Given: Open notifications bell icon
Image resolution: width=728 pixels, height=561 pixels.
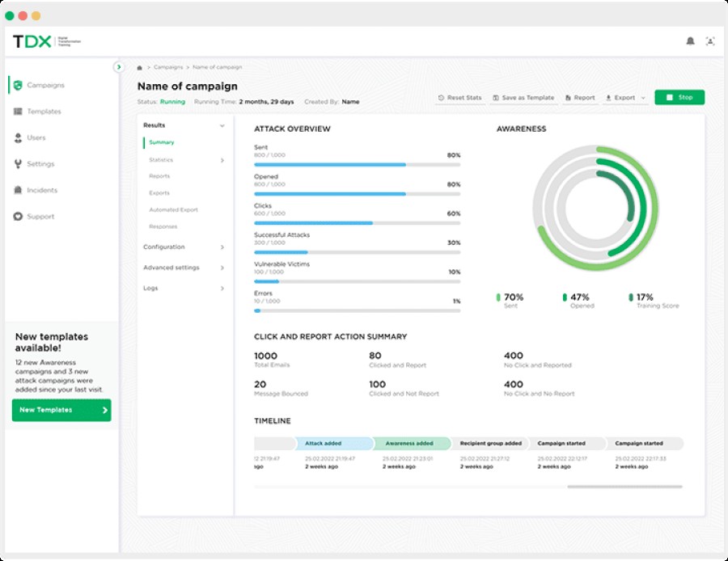Looking at the screenshot, I should point(690,41).
